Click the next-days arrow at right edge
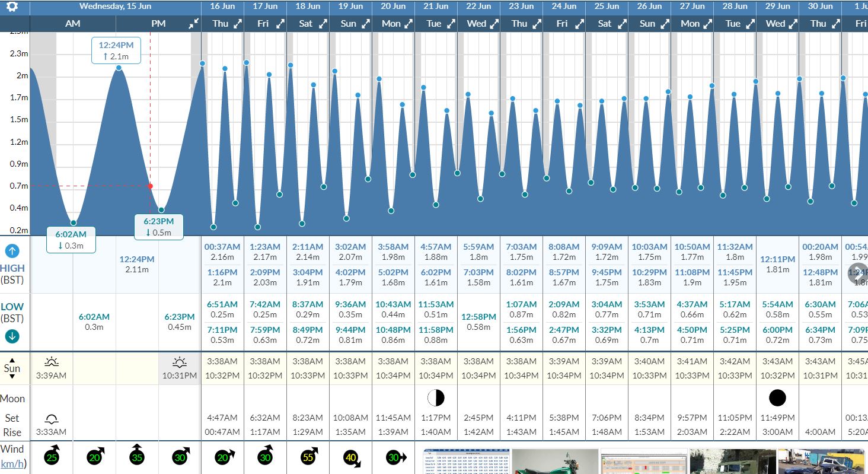Image resolution: width=868 pixels, height=474 pixels. coord(857,273)
